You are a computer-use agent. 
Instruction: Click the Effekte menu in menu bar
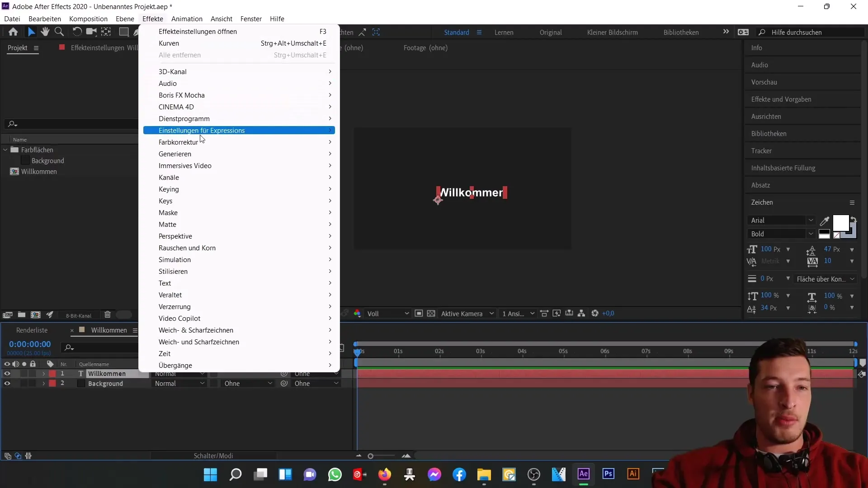tap(153, 19)
